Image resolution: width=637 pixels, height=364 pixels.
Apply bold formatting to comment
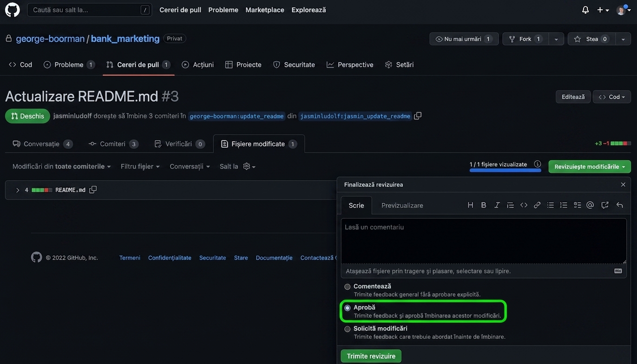(484, 205)
